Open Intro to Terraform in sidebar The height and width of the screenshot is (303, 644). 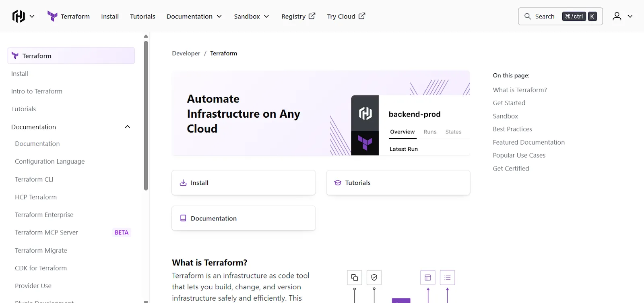coord(37,91)
